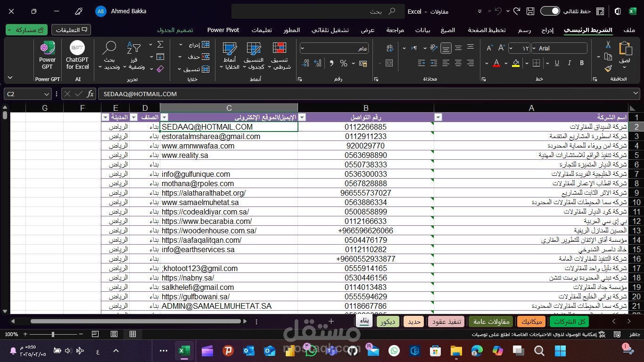644x362 pixels.
Task: Click the مشاركة share button
Action: (x=27, y=30)
